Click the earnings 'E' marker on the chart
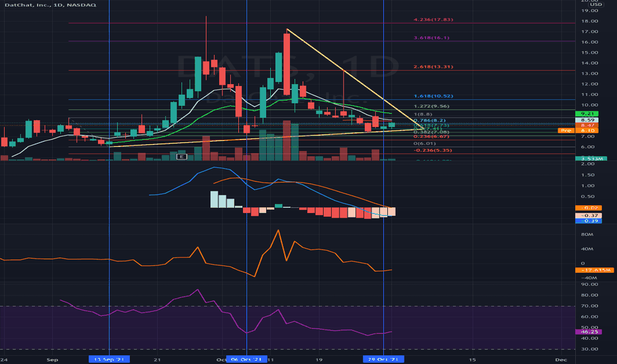The image size is (617, 364). click(x=181, y=157)
